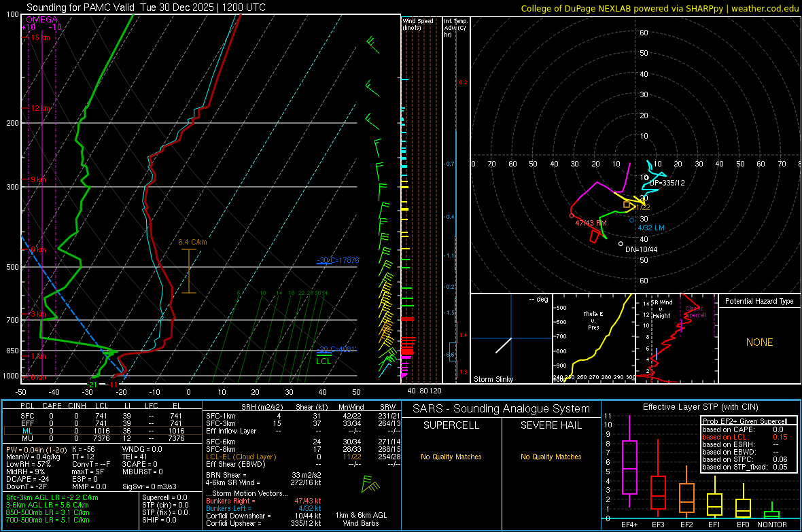Click the NONE hazard type text
The image size is (802, 532).
point(759,342)
